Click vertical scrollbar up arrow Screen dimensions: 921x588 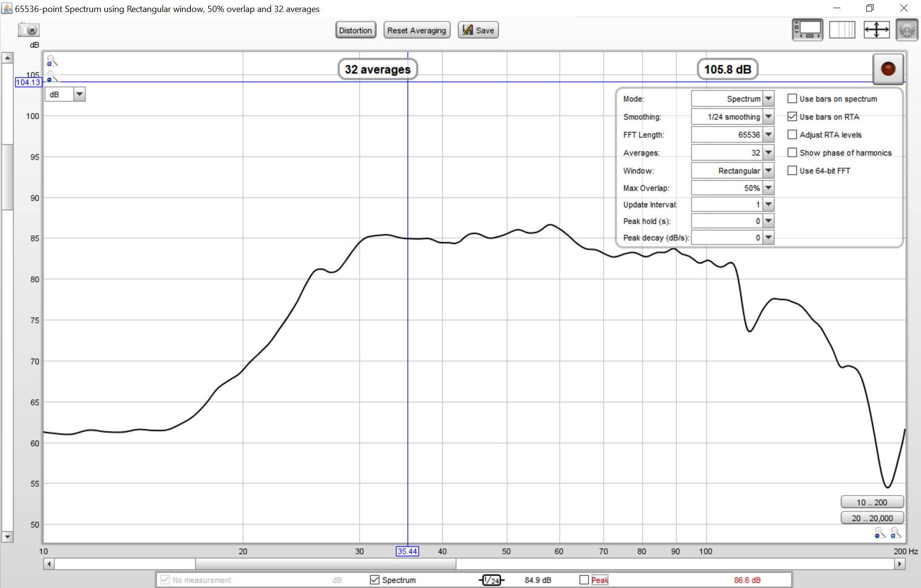coord(7,58)
